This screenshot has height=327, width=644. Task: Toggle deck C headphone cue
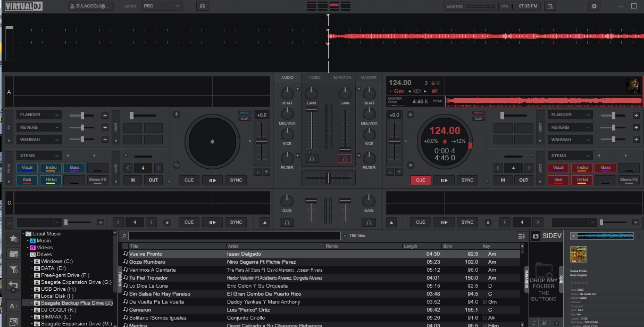click(x=287, y=222)
